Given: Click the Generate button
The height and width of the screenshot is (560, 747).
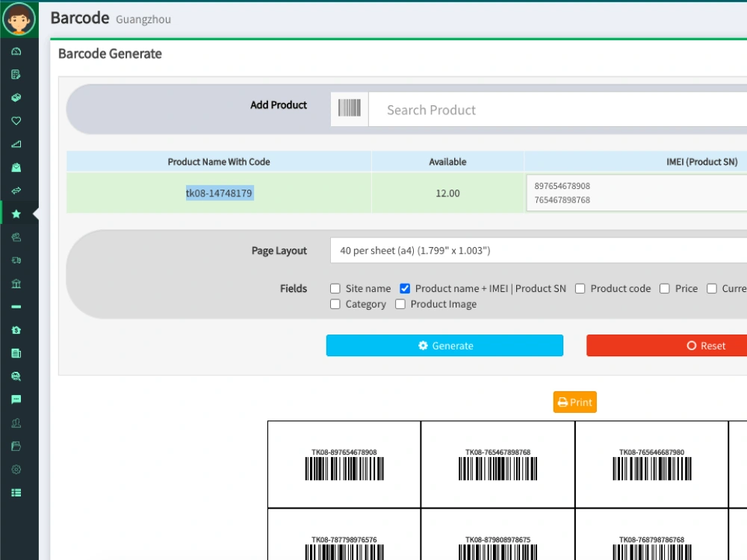Looking at the screenshot, I should coord(444,346).
